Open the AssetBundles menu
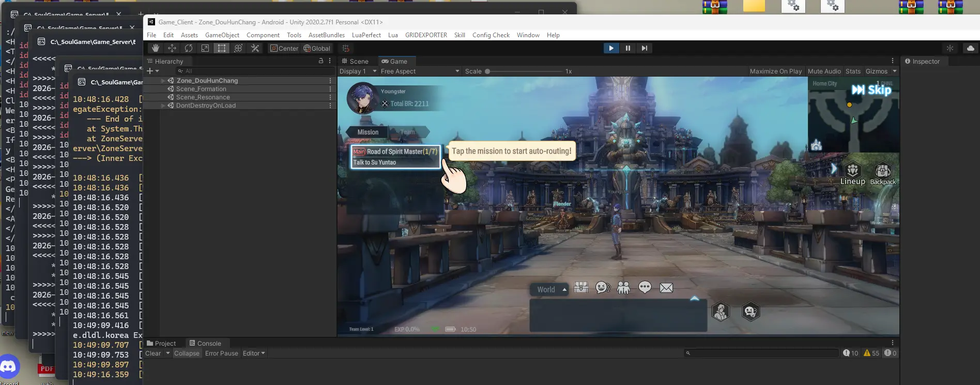The image size is (980, 385). tap(326, 35)
